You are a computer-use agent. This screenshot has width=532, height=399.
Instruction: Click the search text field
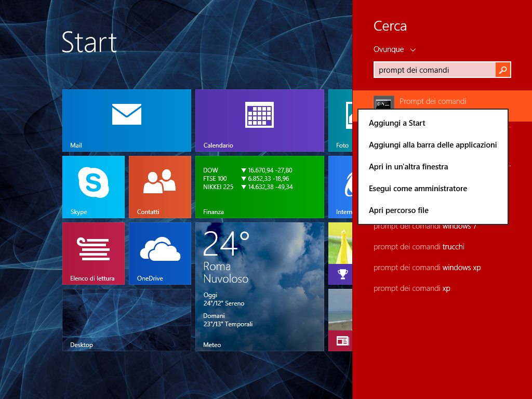(x=434, y=70)
